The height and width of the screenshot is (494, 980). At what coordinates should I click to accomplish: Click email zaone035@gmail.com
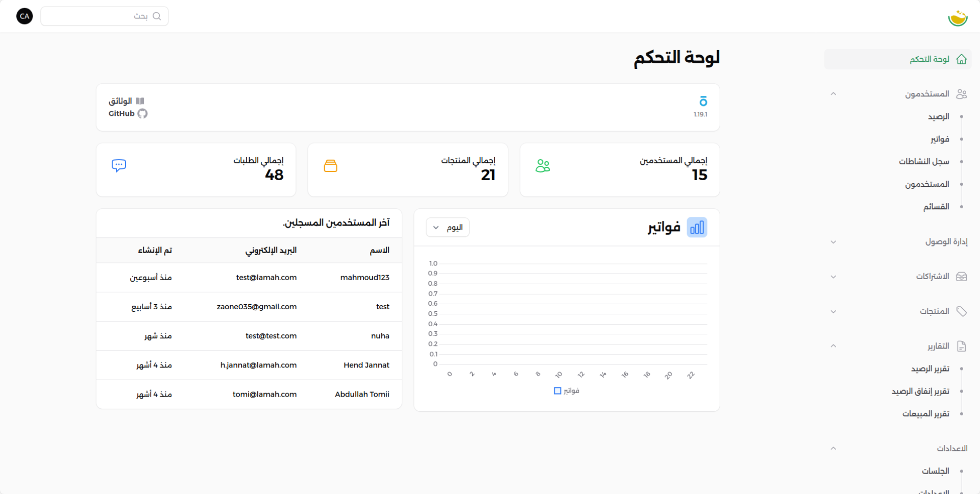click(257, 307)
